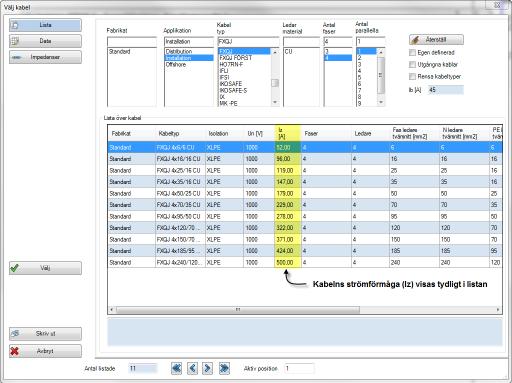Select row FXQJ 4x150/70
The image size is (512, 383).
click(305, 240)
